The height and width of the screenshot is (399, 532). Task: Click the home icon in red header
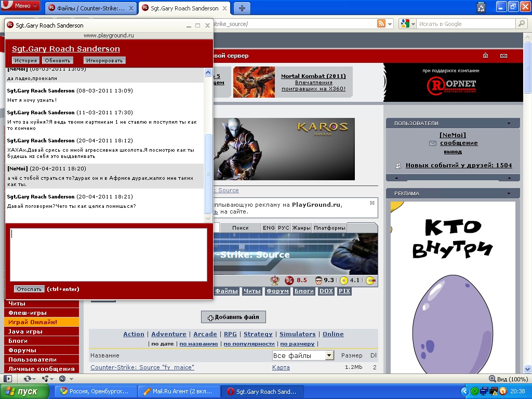[x=486, y=55]
